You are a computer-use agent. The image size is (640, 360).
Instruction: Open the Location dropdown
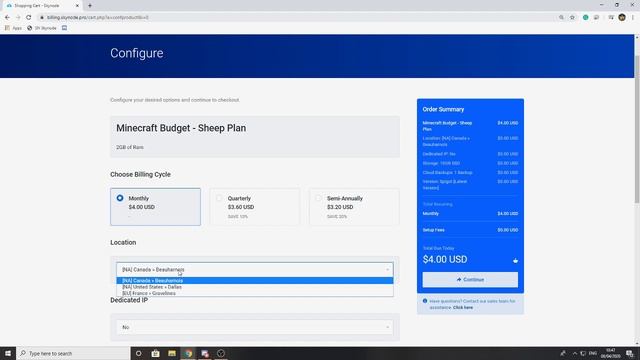(255, 269)
